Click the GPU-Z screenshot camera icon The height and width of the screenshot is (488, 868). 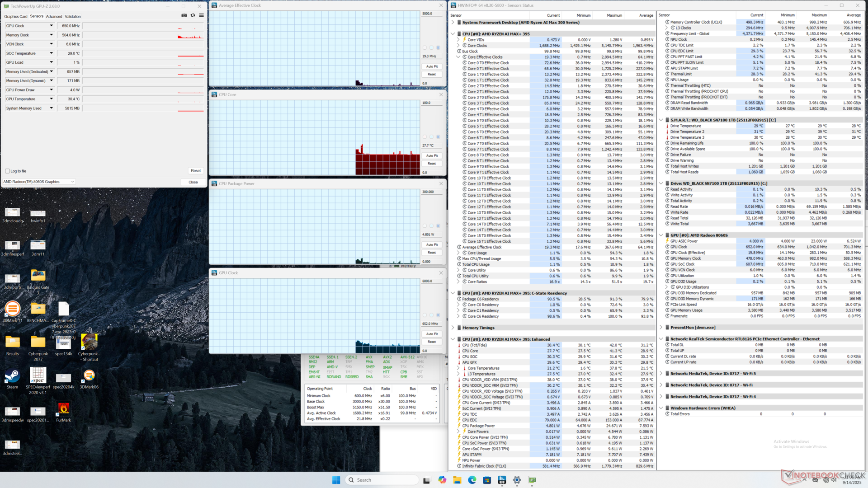click(x=184, y=15)
